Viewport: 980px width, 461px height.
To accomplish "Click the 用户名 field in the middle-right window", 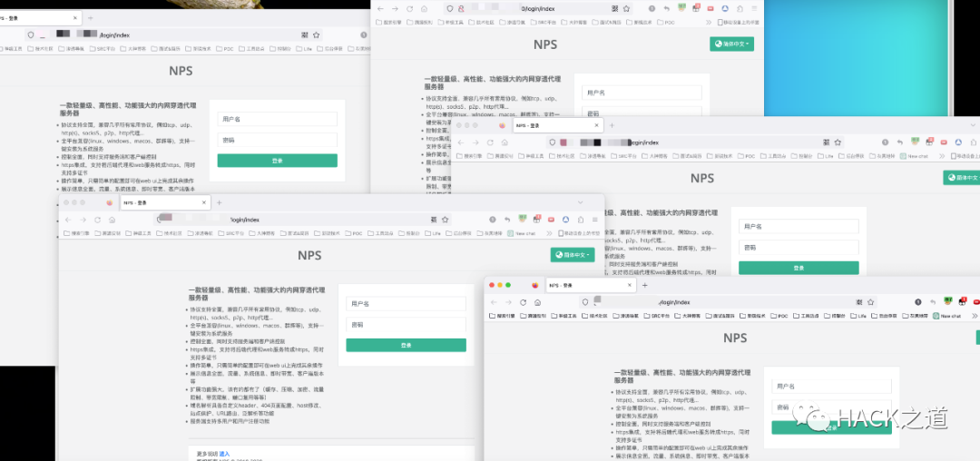I will [799, 226].
